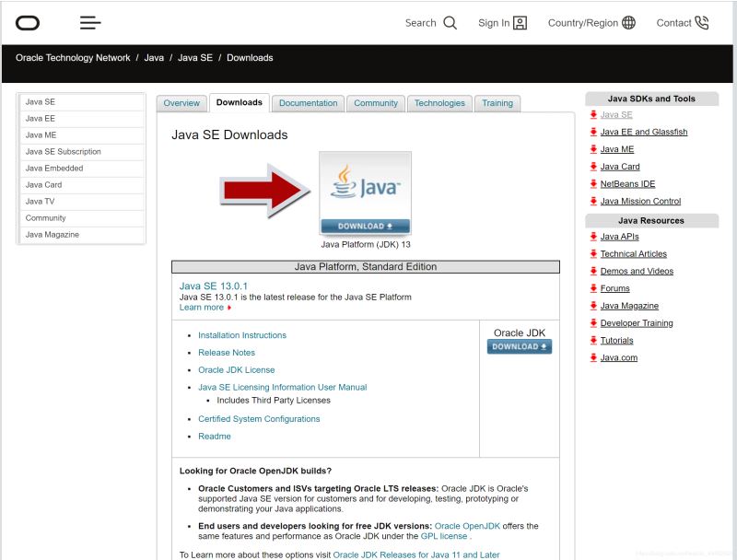The height and width of the screenshot is (560, 737).
Task: Open the Forums link
Action: click(614, 288)
